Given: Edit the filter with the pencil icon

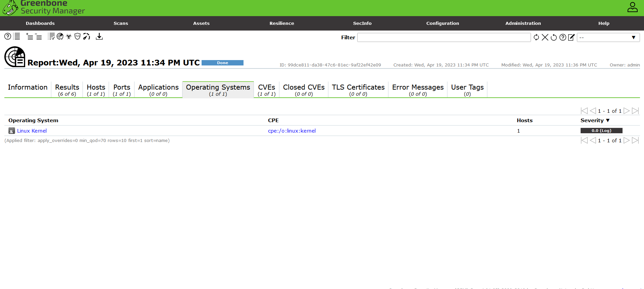Looking at the screenshot, I should point(572,37).
